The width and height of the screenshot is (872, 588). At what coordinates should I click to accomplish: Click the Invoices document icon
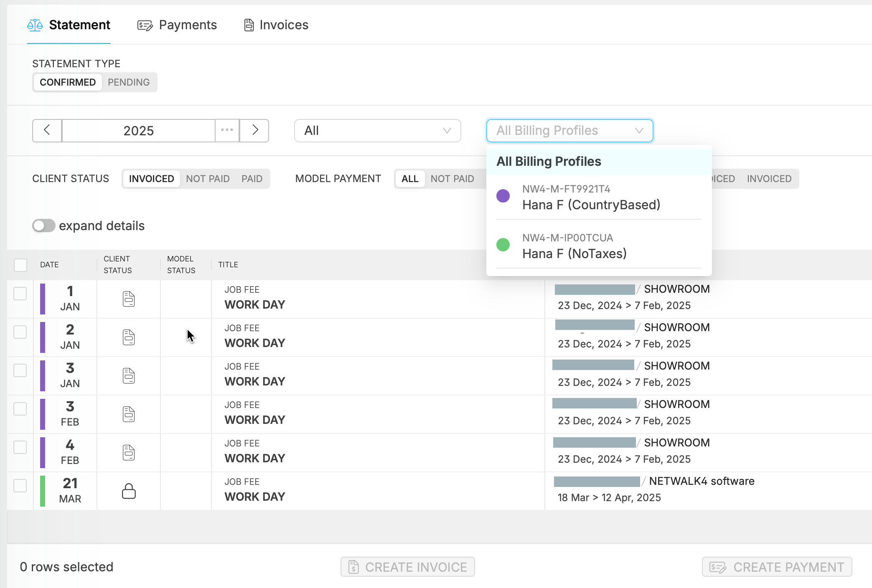click(249, 25)
